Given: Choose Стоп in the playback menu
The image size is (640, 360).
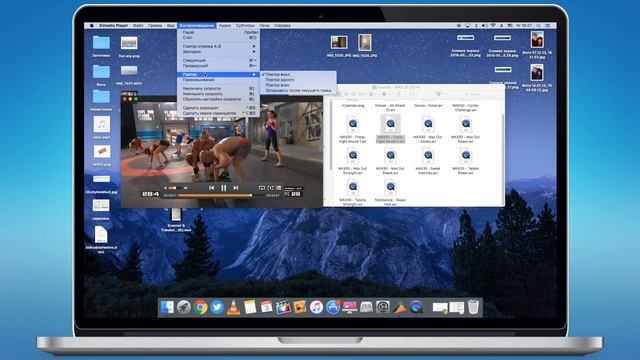Looking at the screenshot, I should [218, 37].
